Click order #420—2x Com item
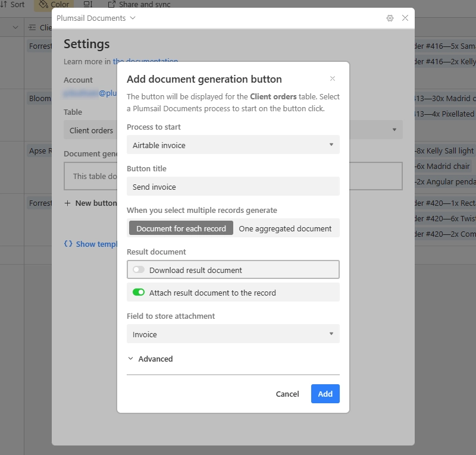Screen dimensions: 476x455 [x=445, y=234]
